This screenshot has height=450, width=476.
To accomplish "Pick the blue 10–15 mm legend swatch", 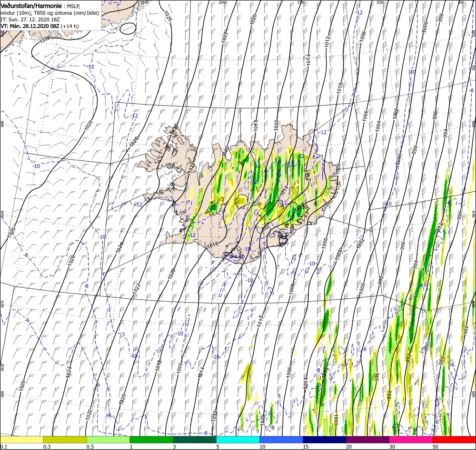I will coord(281,440).
